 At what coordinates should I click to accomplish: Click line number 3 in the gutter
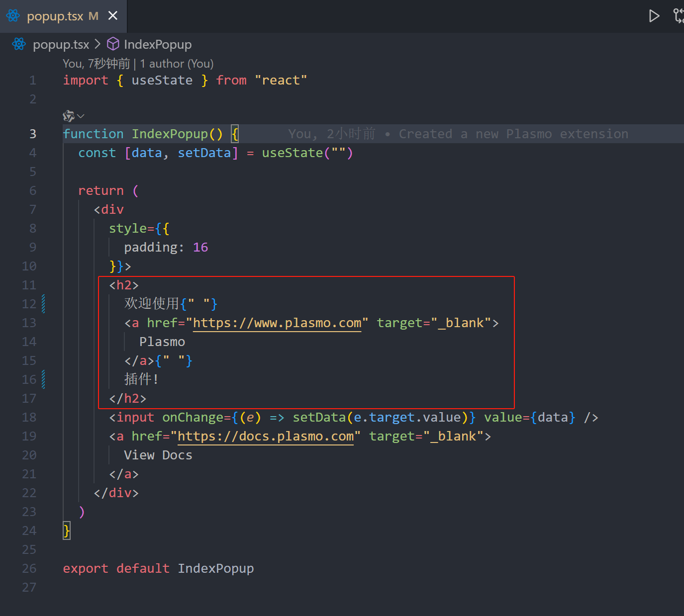[x=33, y=134]
